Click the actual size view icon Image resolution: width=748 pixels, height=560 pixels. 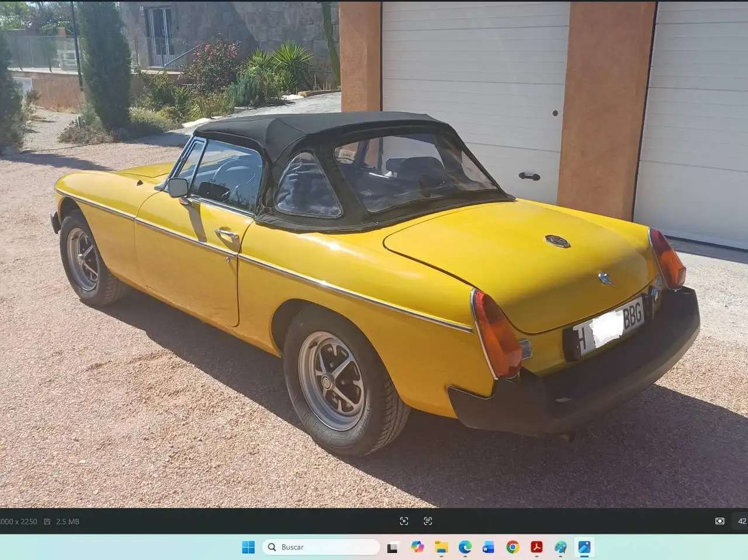720,521
